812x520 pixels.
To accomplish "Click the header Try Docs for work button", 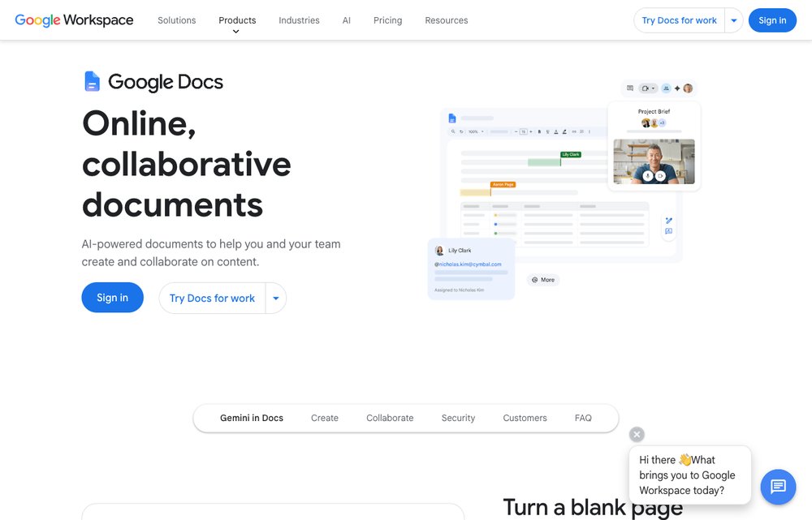I will point(679,21).
